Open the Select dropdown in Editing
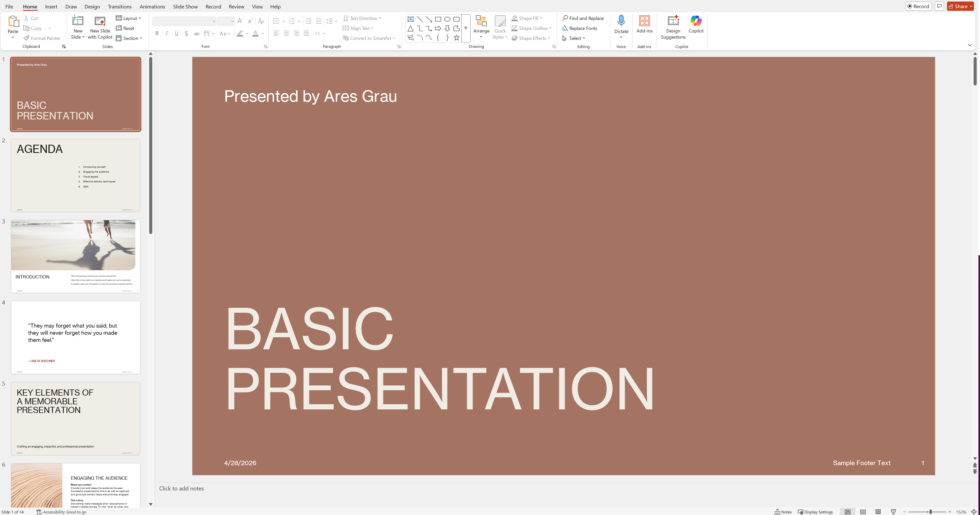This screenshot has height=515, width=980. 574,38
